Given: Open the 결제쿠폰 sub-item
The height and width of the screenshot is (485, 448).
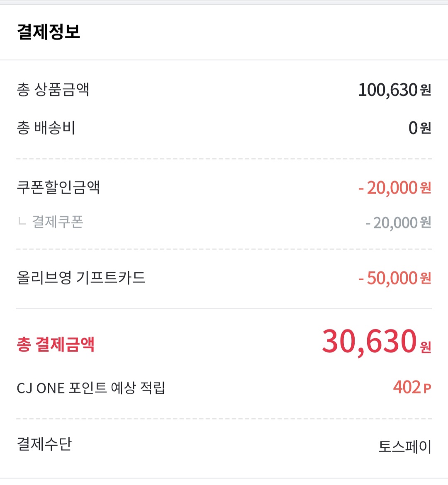Looking at the screenshot, I should click(58, 222).
